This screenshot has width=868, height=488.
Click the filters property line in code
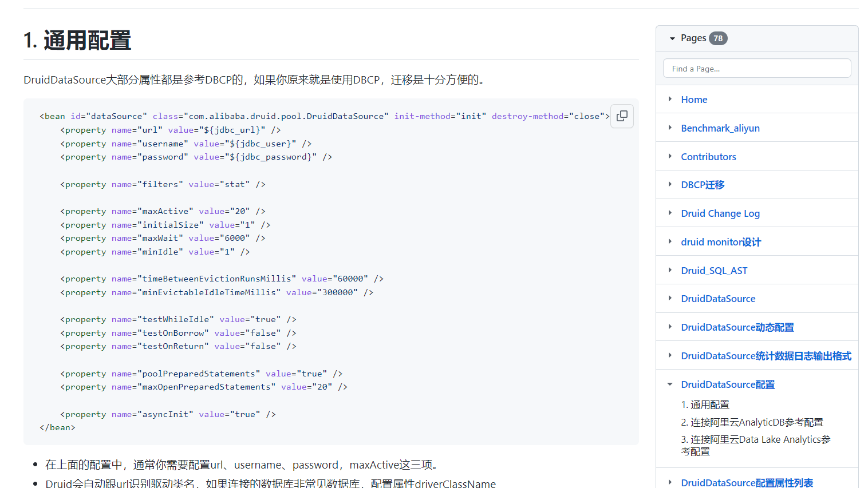pyautogui.click(x=163, y=184)
